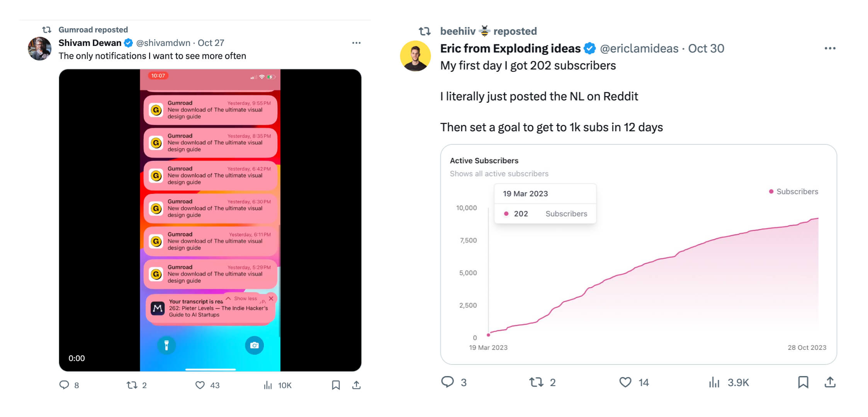Like Shivam Dewan's tweet
Screen dimensions: 868x417
point(200,385)
